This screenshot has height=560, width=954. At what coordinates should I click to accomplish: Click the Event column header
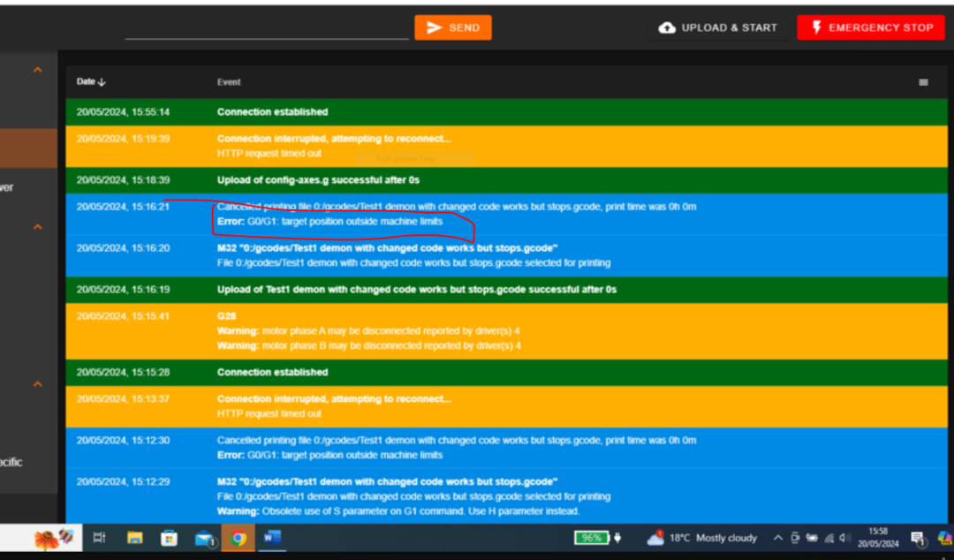point(229,82)
